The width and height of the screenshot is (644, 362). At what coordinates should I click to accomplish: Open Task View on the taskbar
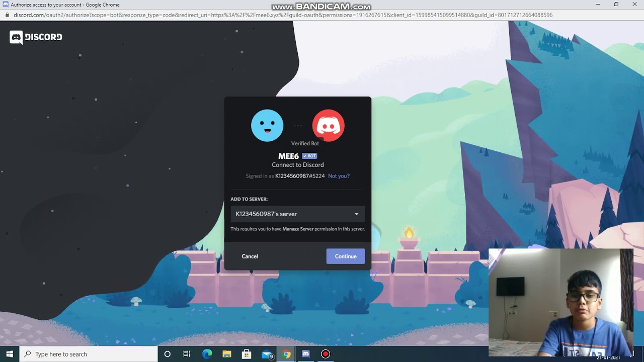187,354
